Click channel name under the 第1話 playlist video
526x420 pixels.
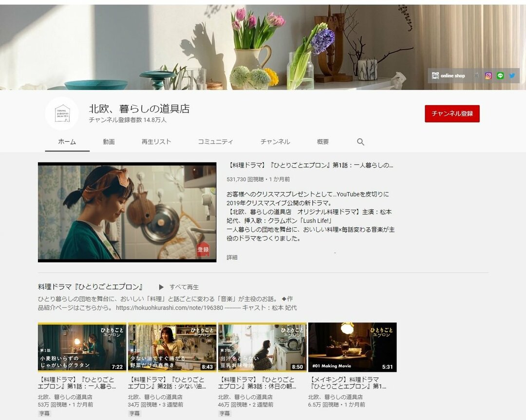click(x=65, y=397)
